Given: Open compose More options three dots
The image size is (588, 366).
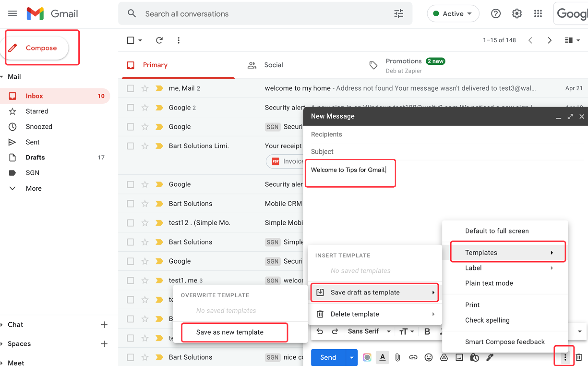Looking at the screenshot, I should point(565,357).
